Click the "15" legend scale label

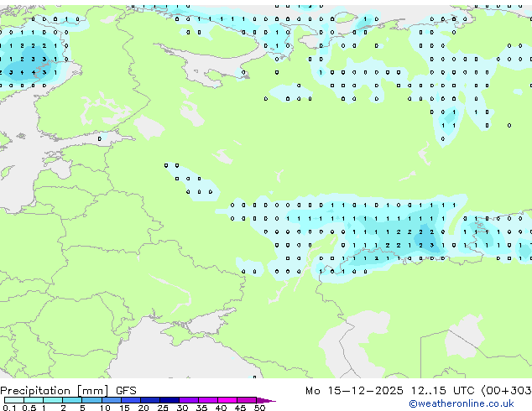click(x=124, y=408)
